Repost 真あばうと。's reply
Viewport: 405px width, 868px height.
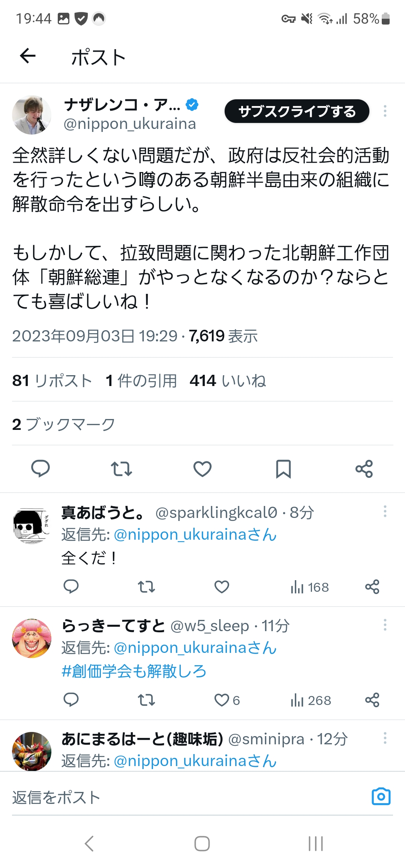pyautogui.click(x=146, y=587)
